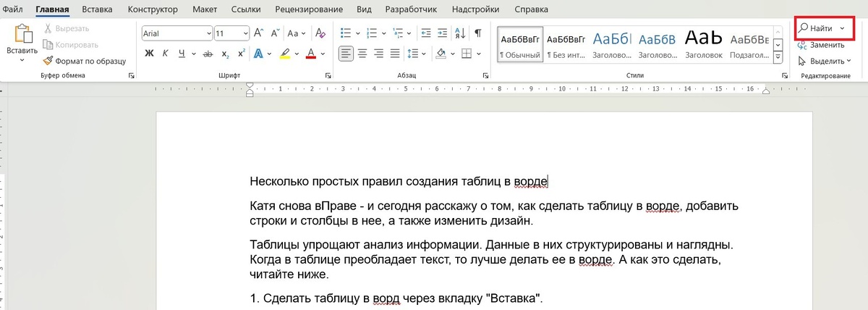The image size is (868, 310).
Task: Apply the red font color A
Action: 311,54
